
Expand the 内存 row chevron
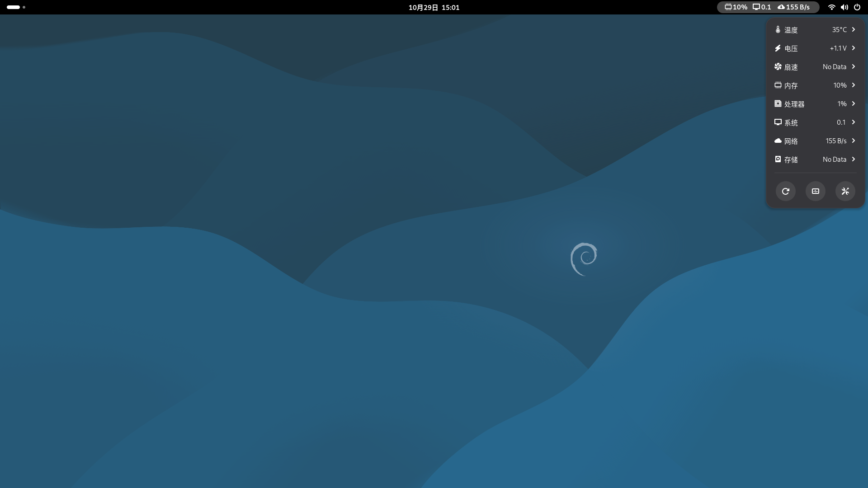pyautogui.click(x=854, y=85)
